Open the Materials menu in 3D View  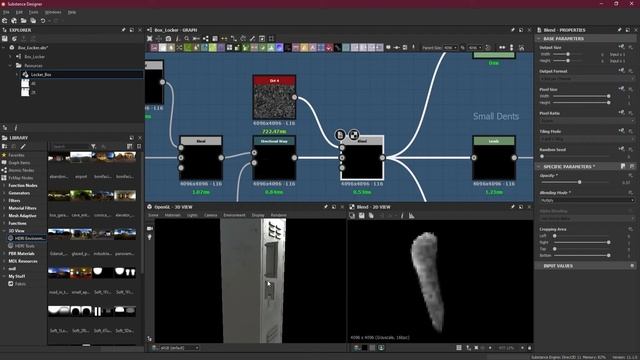click(173, 215)
